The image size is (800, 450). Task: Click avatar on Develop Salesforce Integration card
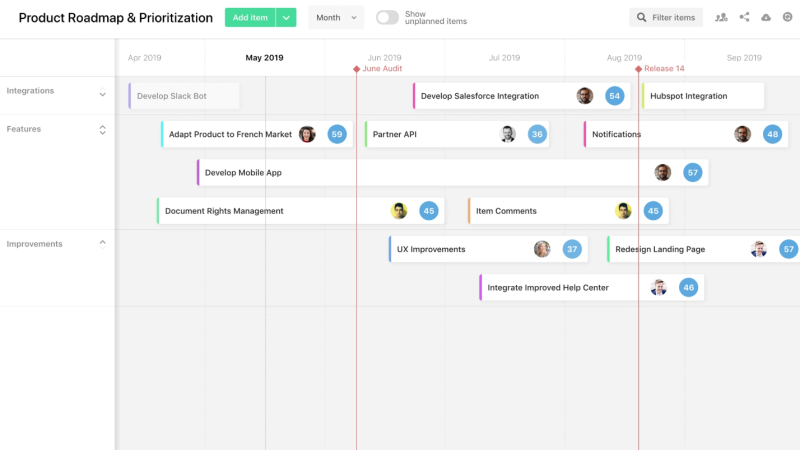[585, 96]
